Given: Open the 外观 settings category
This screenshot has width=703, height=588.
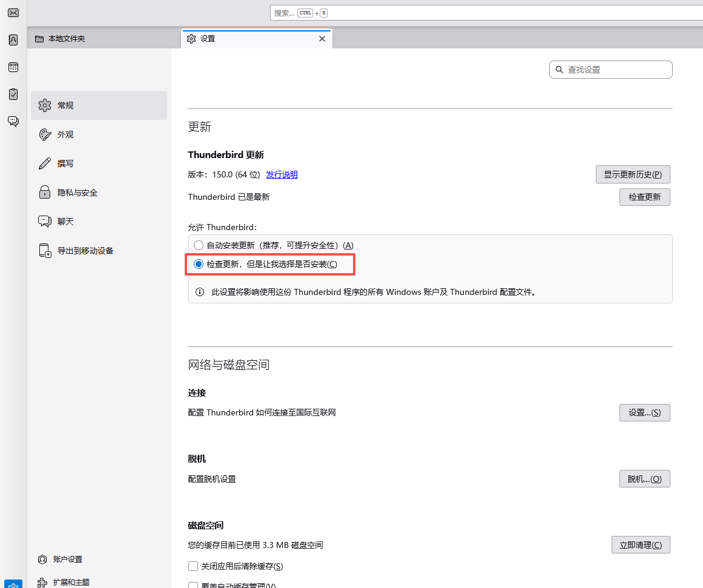Looking at the screenshot, I should point(99,134).
